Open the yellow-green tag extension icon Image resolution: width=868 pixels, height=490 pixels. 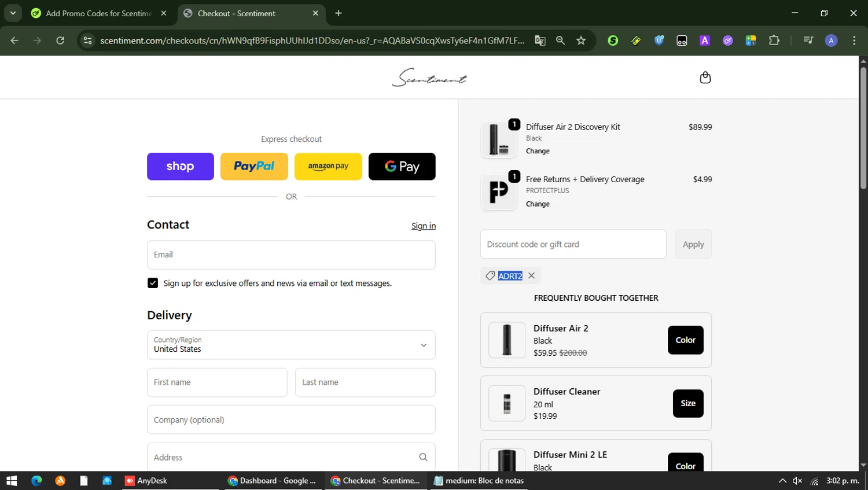click(636, 40)
